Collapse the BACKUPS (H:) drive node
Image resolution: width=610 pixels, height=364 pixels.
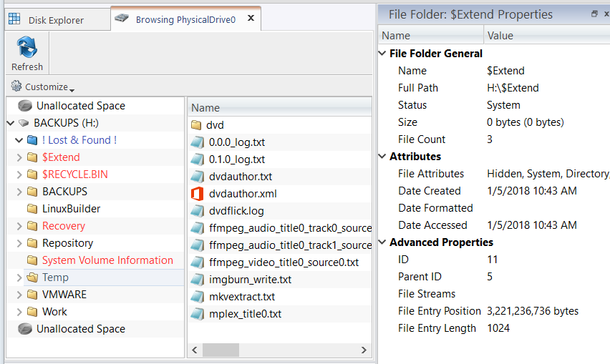[x=10, y=123]
